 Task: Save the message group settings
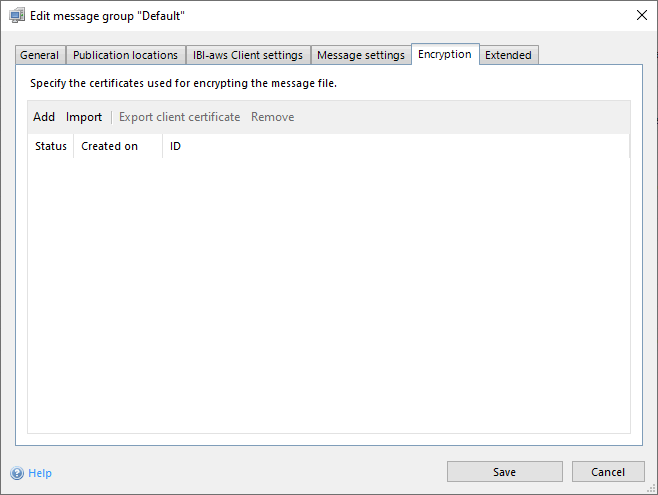504,472
